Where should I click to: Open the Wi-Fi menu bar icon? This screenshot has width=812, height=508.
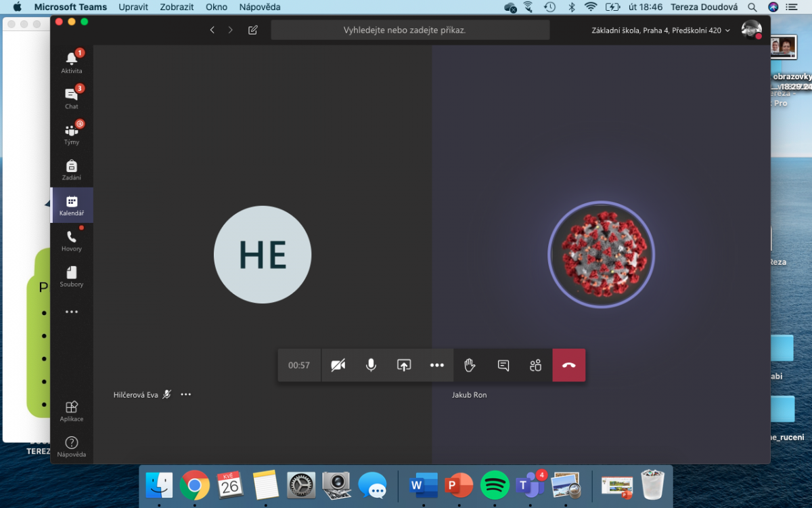coord(591,7)
